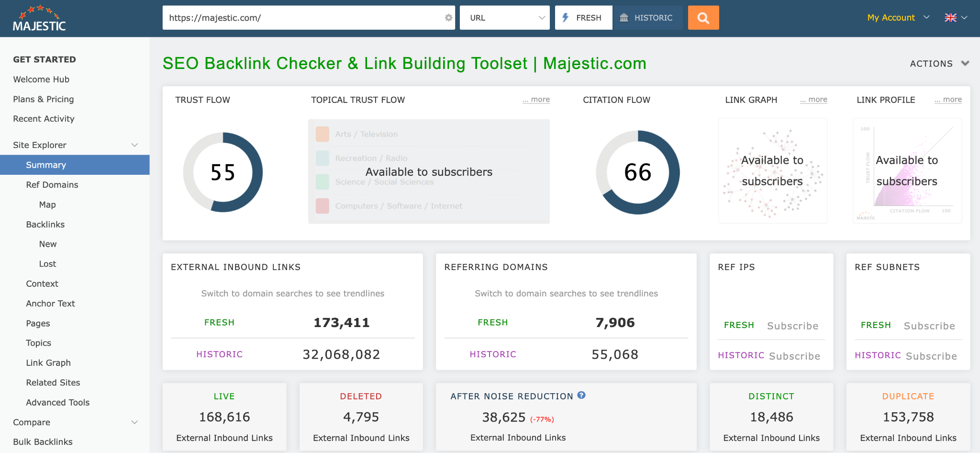Screen dimensions: 980x453
Task: Click the 173,411 fresh inbound links value
Action: tap(341, 323)
